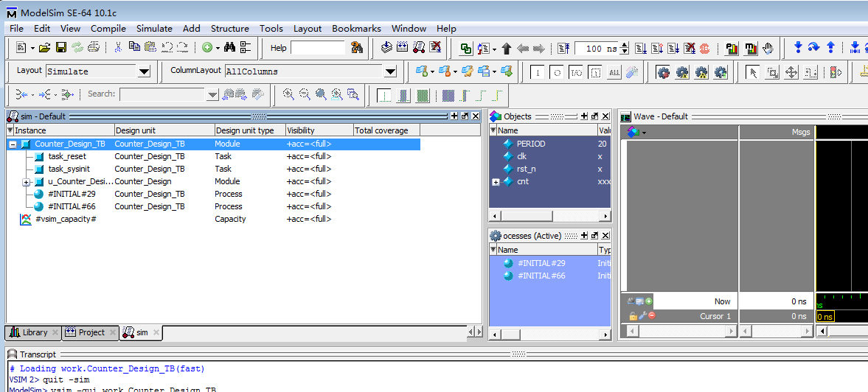Click the Design unit column header
Viewport: 868px width, 392px height.
162,130
